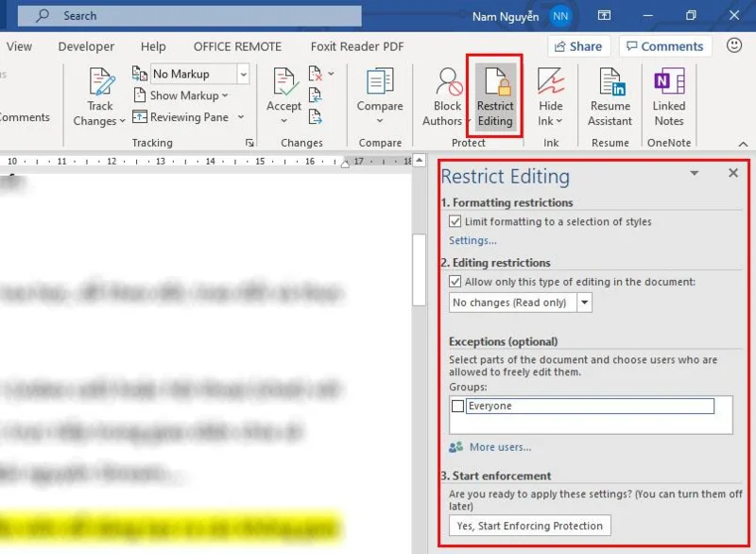Open the View tab
The image size is (756, 554).
(x=19, y=46)
